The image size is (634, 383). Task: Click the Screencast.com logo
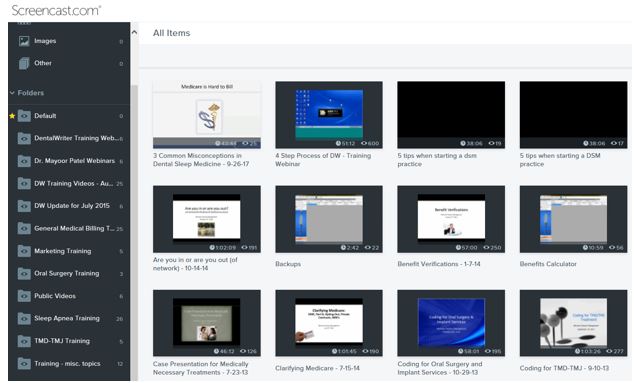click(x=56, y=10)
